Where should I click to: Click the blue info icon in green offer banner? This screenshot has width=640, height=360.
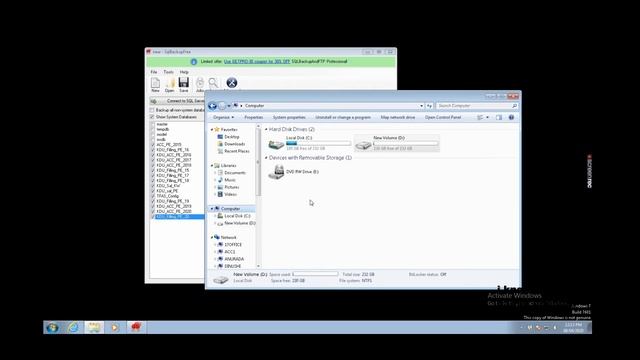coord(194,62)
